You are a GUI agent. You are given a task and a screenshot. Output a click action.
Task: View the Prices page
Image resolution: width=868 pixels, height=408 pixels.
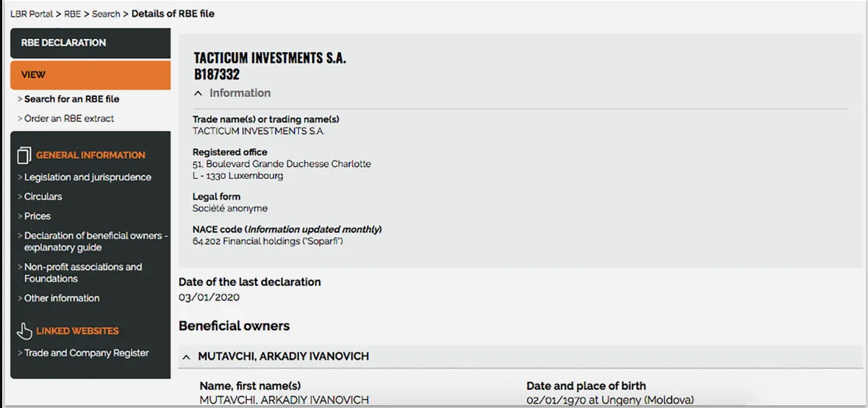(x=38, y=216)
